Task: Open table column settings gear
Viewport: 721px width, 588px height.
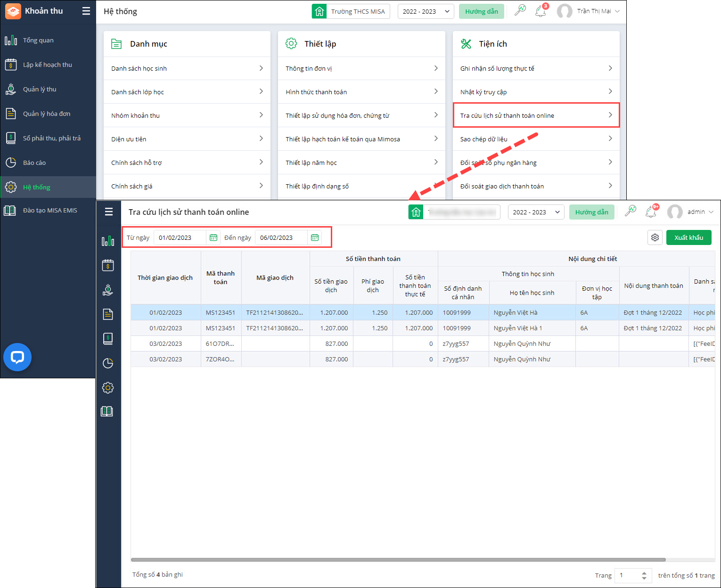Action: [x=655, y=237]
